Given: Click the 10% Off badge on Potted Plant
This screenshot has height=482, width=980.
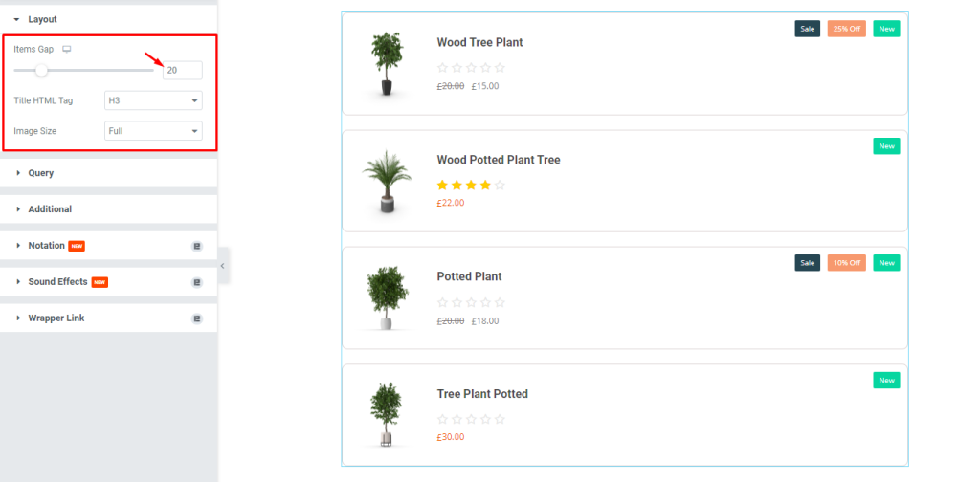Looking at the screenshot, I should [x=847, y=263].
